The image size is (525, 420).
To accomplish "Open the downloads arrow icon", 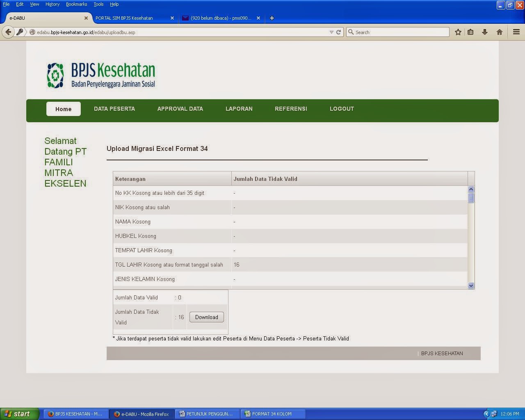I will coord(485,32).
